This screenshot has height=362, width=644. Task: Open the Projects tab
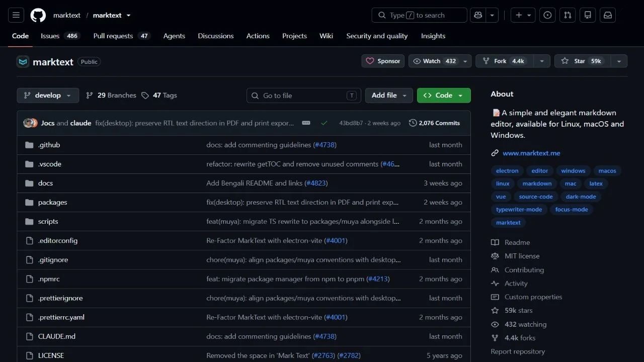coord(294,36)
